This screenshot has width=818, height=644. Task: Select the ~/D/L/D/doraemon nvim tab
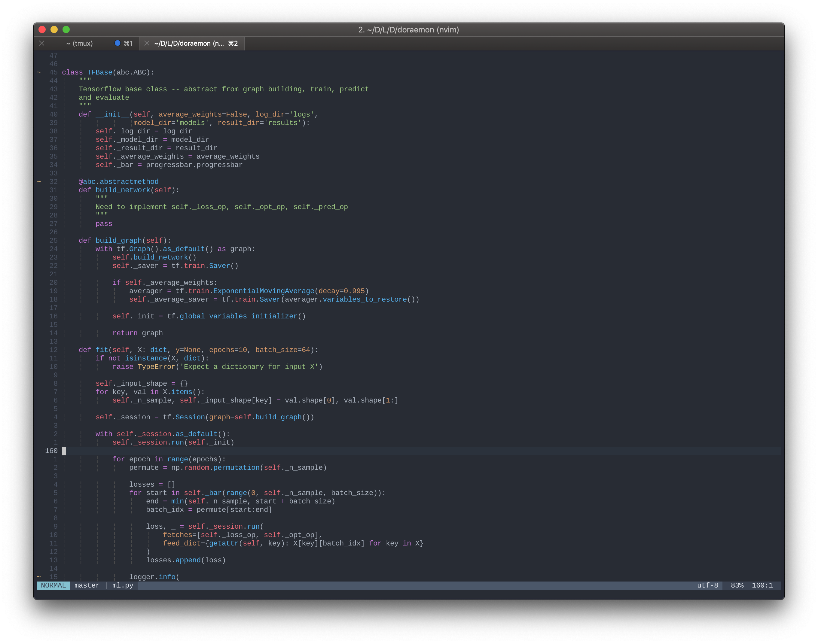coord(188,43)
